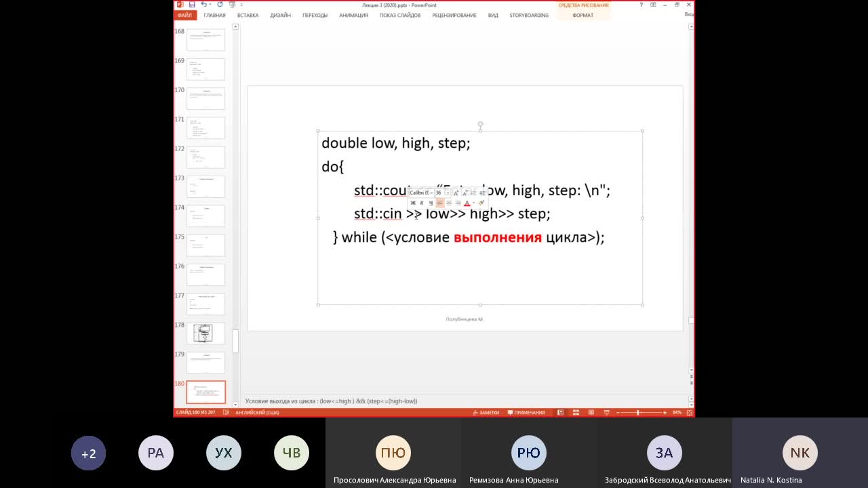Select slide 178 thumbnail
The image size is (868, 488).
coord(205,333)
